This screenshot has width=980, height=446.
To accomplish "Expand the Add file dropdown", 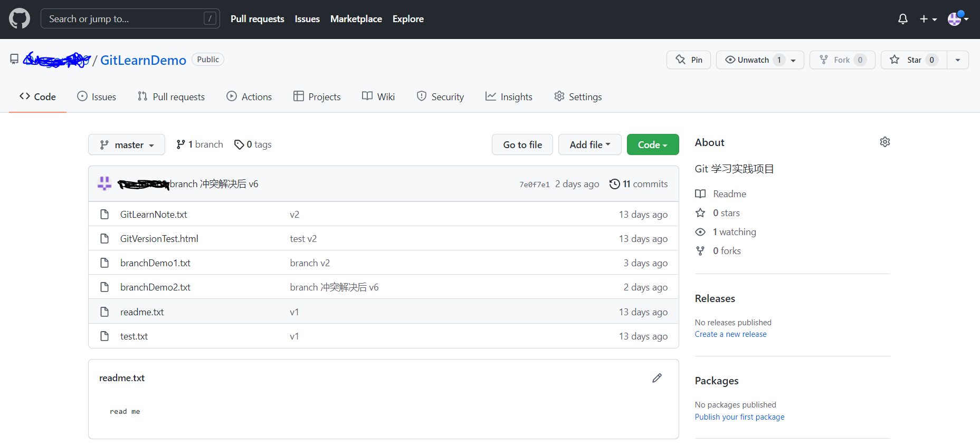I will click(x=590, y=144).
